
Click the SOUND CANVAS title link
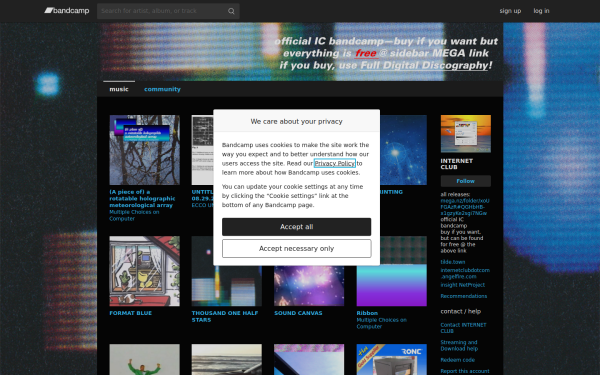[x=298, y=313]
